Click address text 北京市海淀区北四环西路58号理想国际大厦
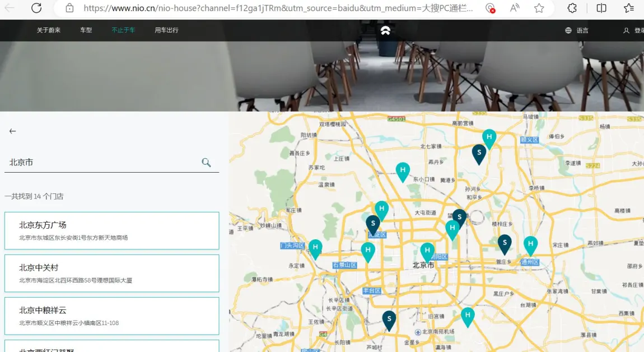 [x=76, y=280]
